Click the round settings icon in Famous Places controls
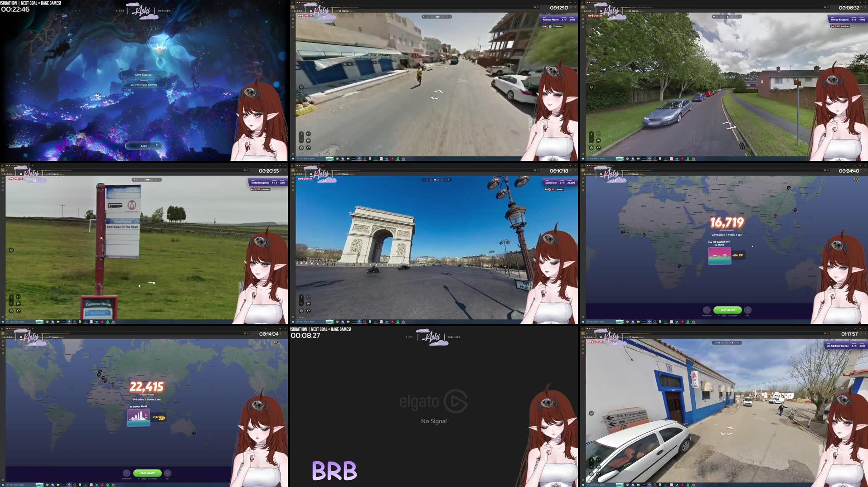868x487 pixels. click(x=301, y=148)
